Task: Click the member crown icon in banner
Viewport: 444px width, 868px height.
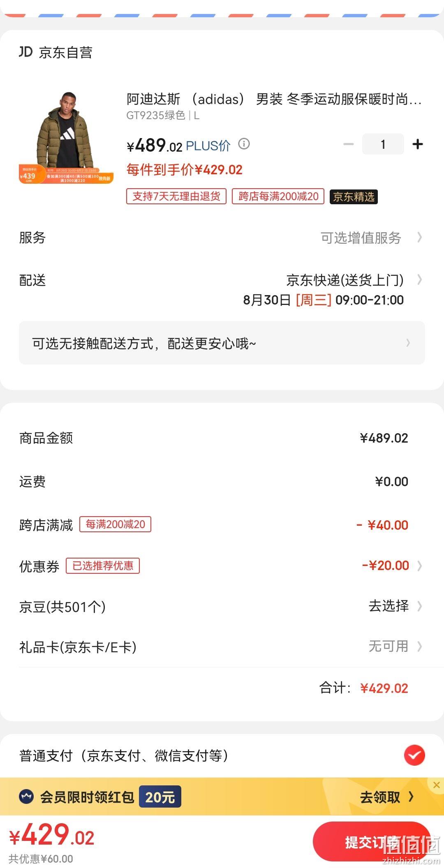Action: [x=27, y=796]
